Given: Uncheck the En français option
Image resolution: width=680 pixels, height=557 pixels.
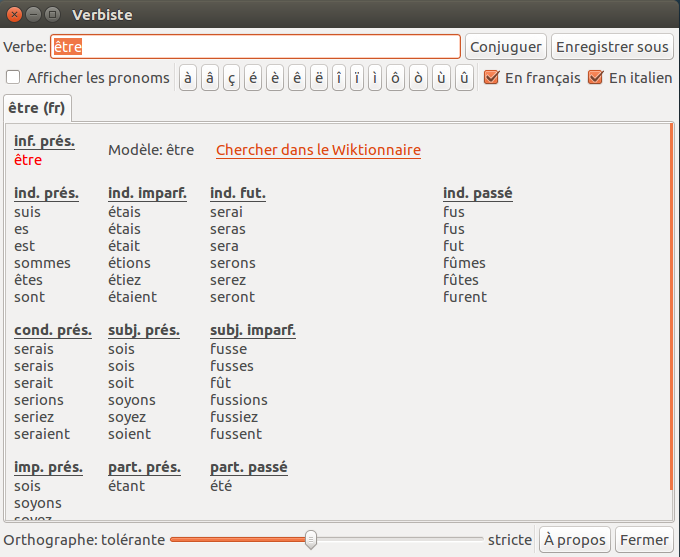Looking at the screenshot, I should (491, 78).
